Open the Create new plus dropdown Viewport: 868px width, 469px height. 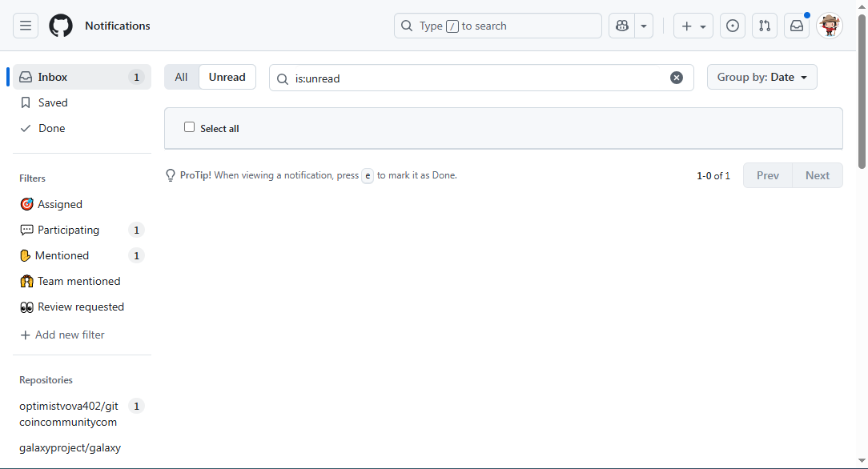click(x=693, y=26)
